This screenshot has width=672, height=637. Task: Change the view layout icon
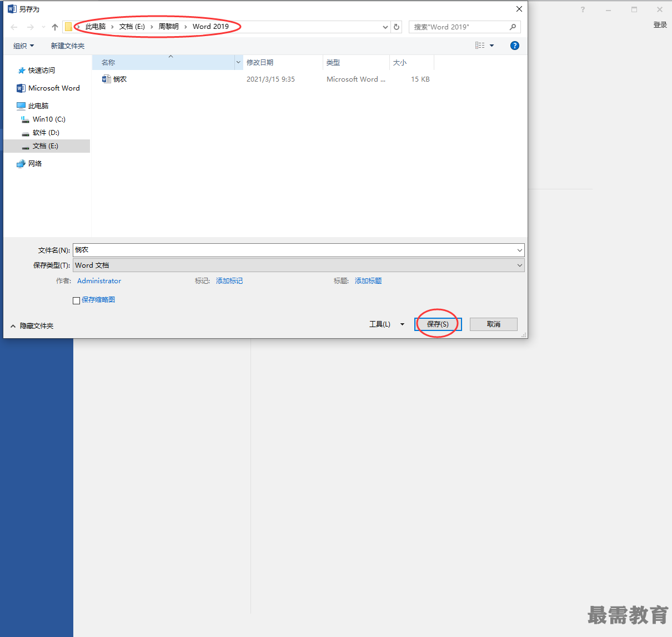click(480, 46)
